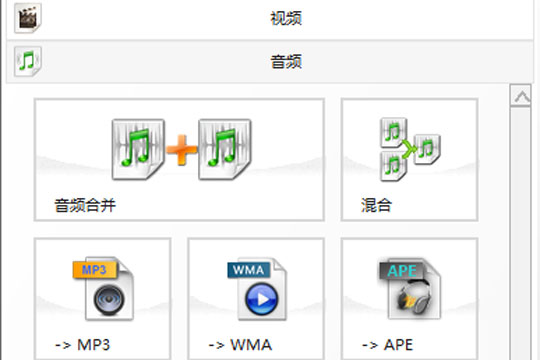Collapse the 音频 category header
Image resolution: width=540 pixels, height=360 pixels.
(x=270, y=62)
